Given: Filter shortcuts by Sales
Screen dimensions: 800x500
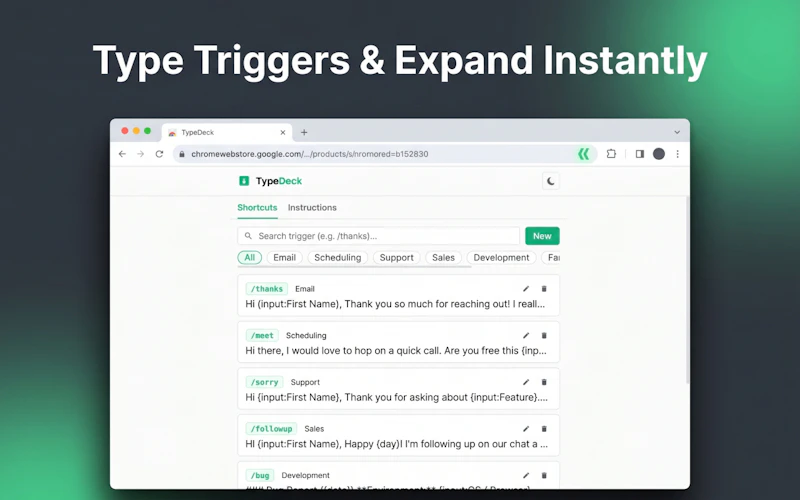Looking at the screenshot, I should pos(443,258).
